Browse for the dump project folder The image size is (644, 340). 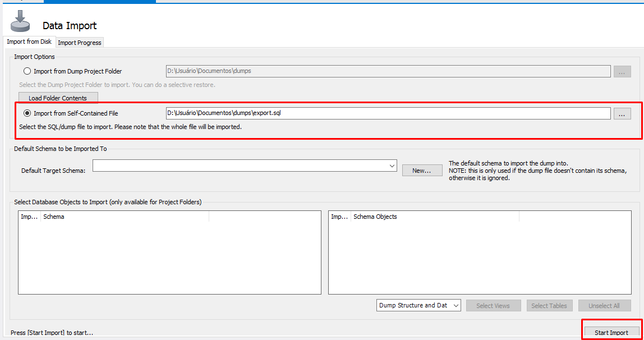[622, 71]
